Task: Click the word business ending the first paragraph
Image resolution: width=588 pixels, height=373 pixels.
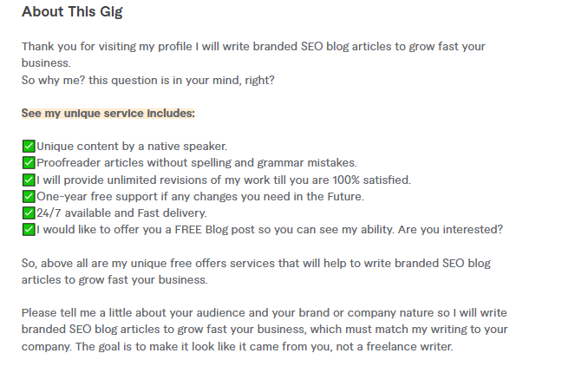Action: pos(46,62)
